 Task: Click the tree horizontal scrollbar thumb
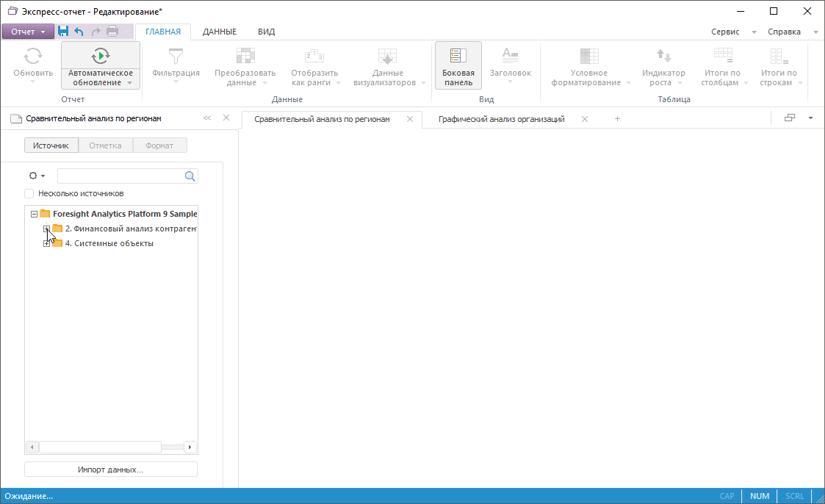pyautogui.click(x=100, y=447)
